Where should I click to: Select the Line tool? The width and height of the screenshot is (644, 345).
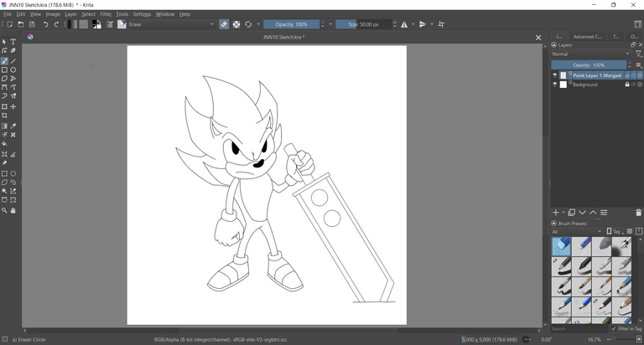(x=13, y=61)
